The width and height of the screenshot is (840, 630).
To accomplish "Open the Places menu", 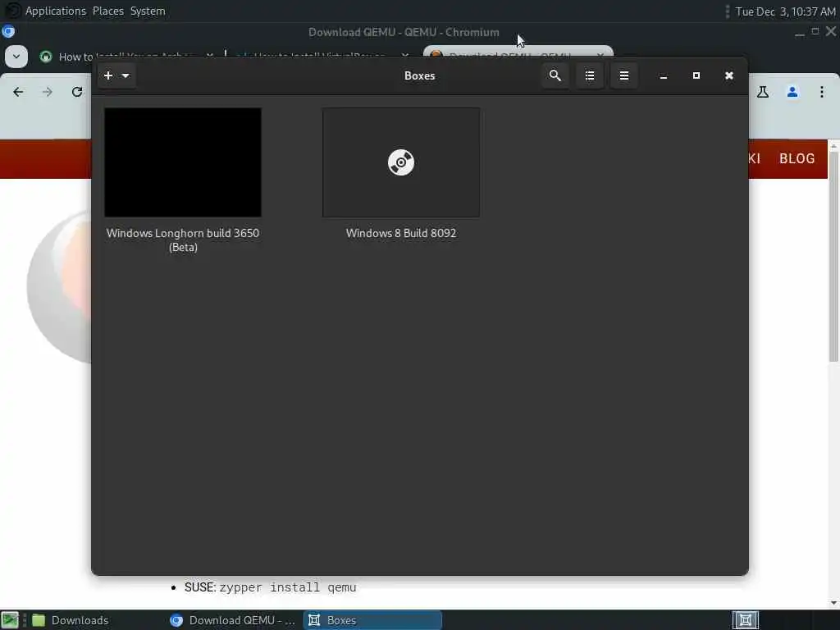I will coord(107,11).
